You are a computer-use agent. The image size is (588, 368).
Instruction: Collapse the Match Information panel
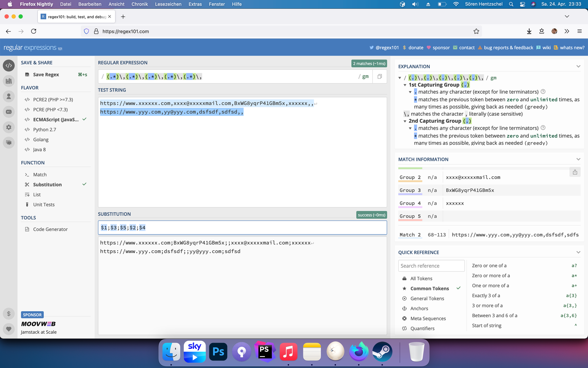pos(578,159)
